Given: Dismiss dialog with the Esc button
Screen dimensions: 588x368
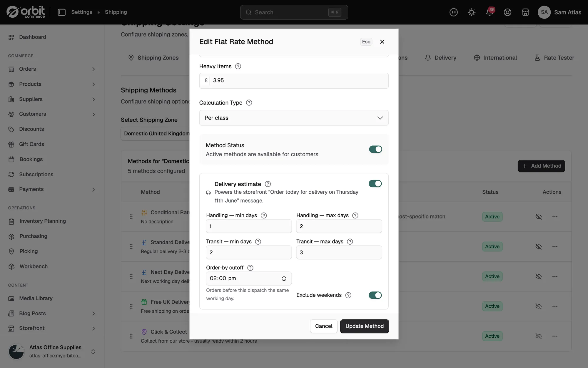Looking at the screenshot, I should 366,42.
